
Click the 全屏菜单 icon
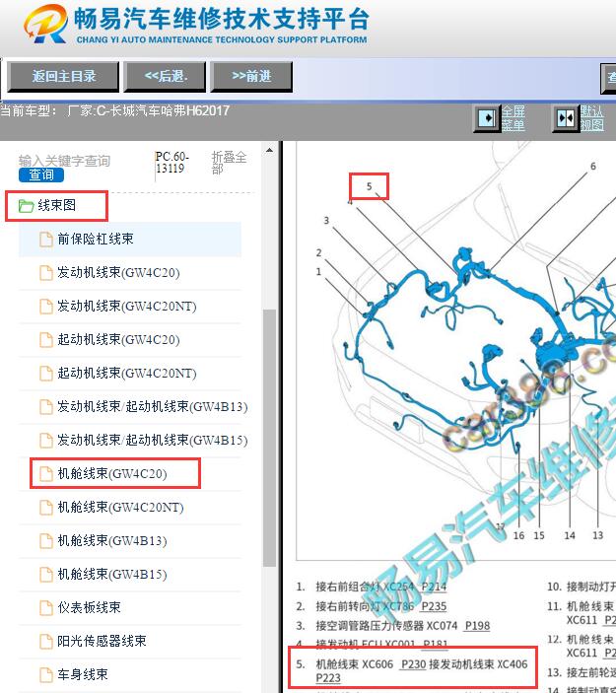point(487,118)
